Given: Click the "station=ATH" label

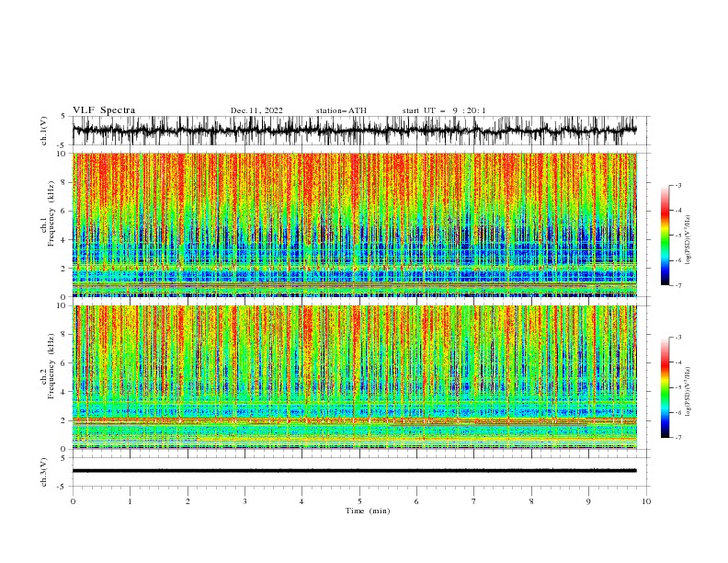Looking at the screenshot, I should pos(341,110).
